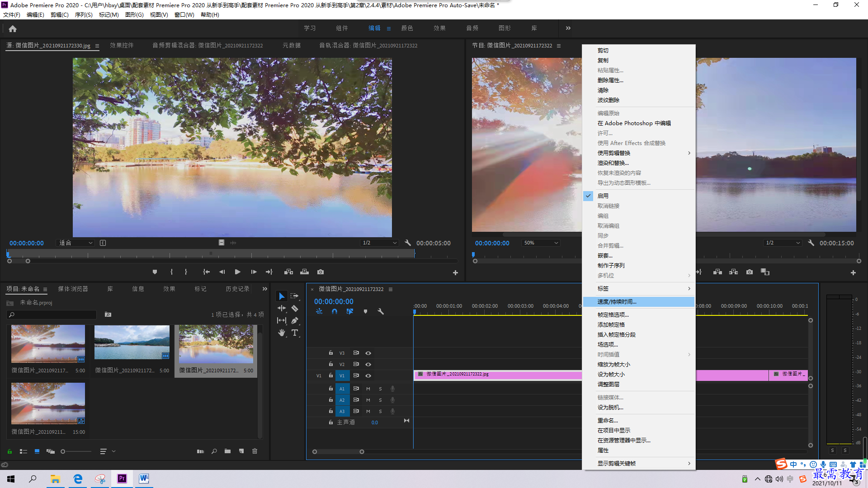Open Source zoom level dropdown 适合
Screen dimensions: 868x488
point(75,243)
